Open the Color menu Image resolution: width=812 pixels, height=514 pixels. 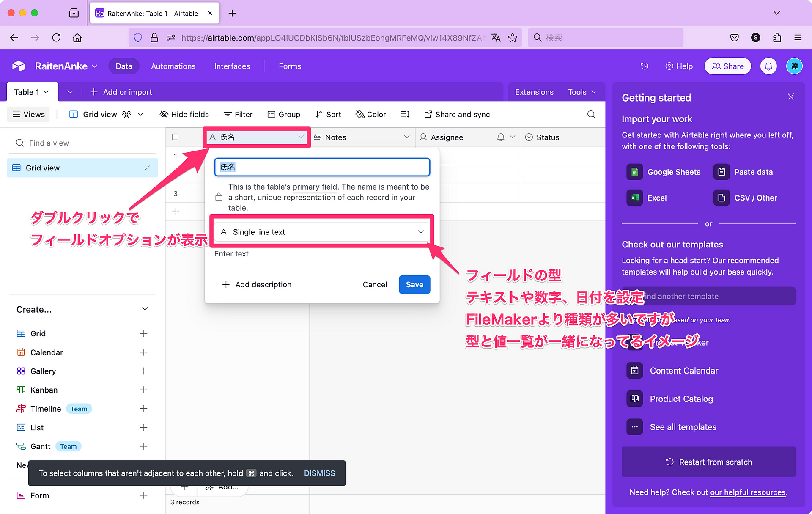pyautogui.click(x=370, y=114)
